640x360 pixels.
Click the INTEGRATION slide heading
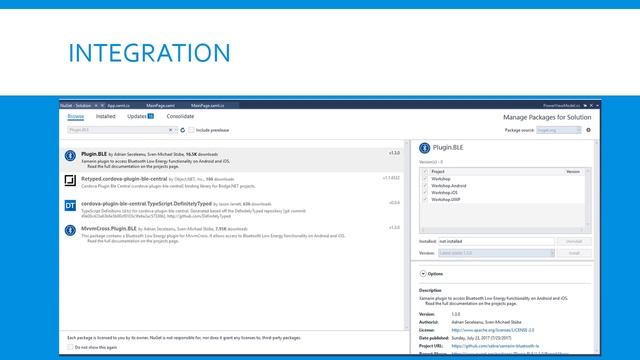pos(149,53)
